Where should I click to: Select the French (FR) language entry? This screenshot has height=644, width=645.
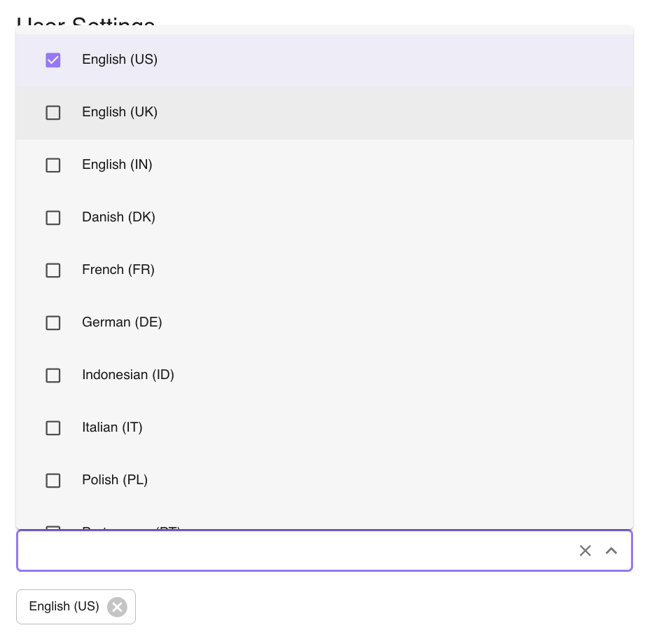pyautogui.click(x=118, y=270)
